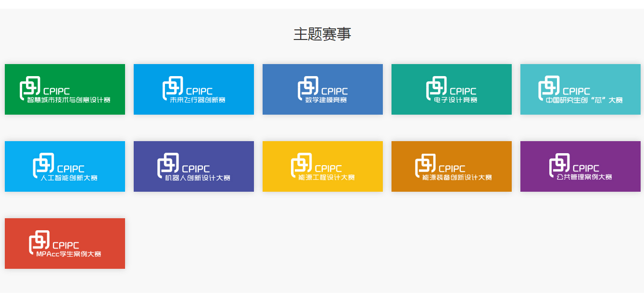Click the logo icon on the 人工智能创新大赛 card
Viewport: 644px width, 303px height.
click(x=43, y=165)
